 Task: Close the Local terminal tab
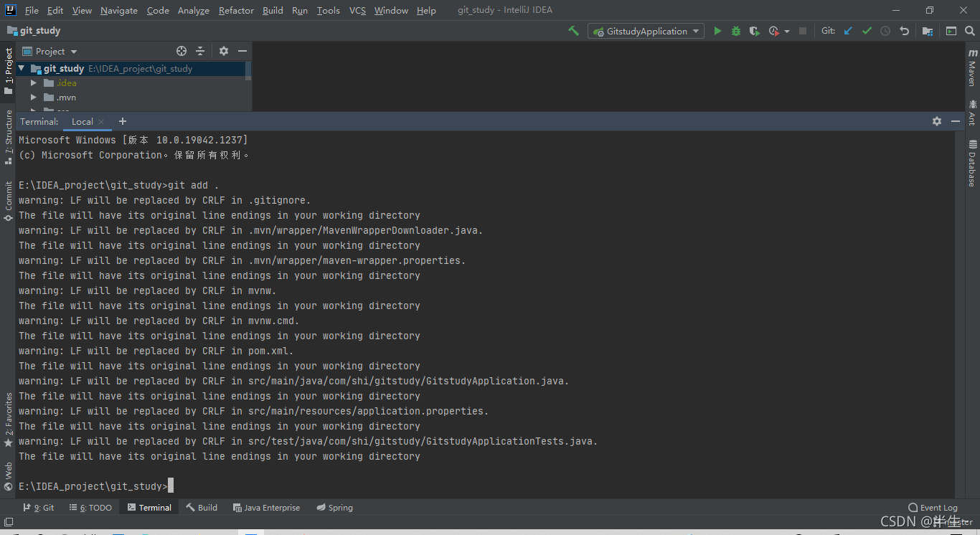pyautogui.click(x=101, y=122)
